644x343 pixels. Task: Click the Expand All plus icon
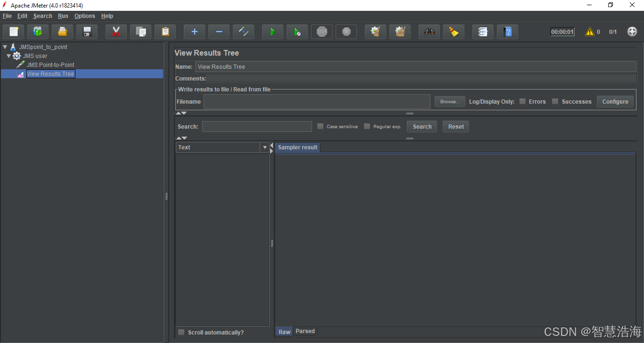194,32
